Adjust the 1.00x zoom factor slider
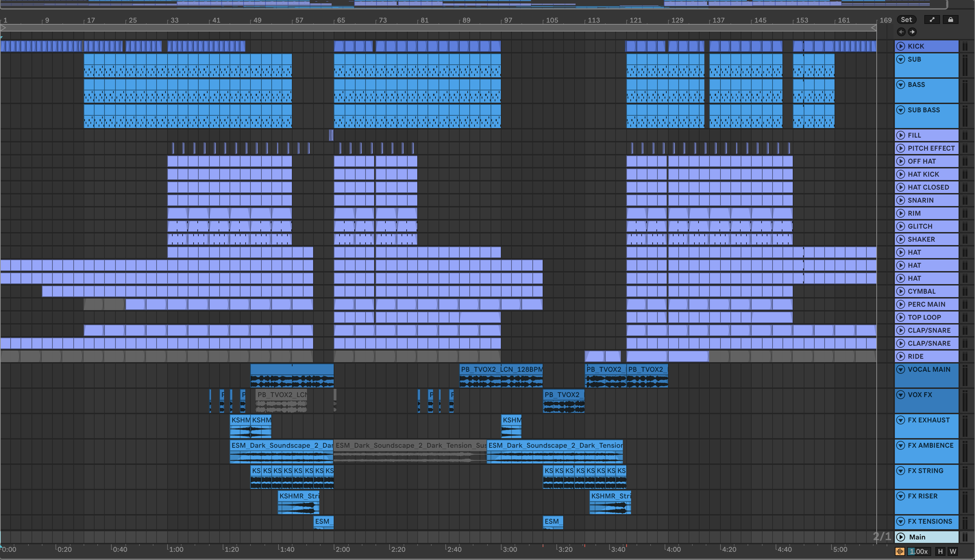The image size is (975, 560). (x=918, y=551)
